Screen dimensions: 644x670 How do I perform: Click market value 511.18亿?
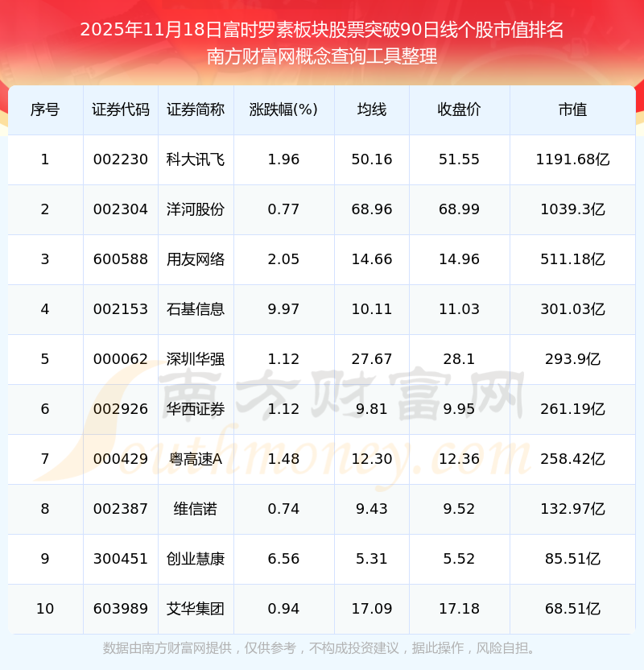pyautogui.click(x=572, y=259)
